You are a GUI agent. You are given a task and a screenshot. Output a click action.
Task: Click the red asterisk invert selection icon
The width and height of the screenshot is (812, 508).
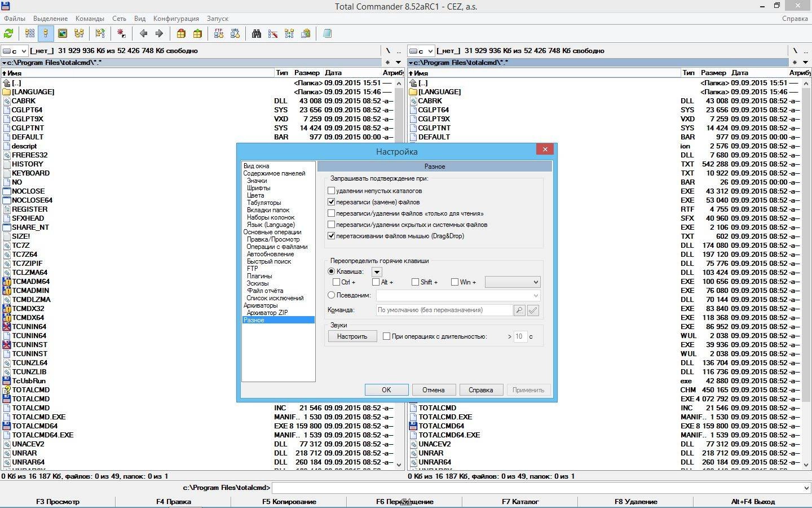[121, 34]
